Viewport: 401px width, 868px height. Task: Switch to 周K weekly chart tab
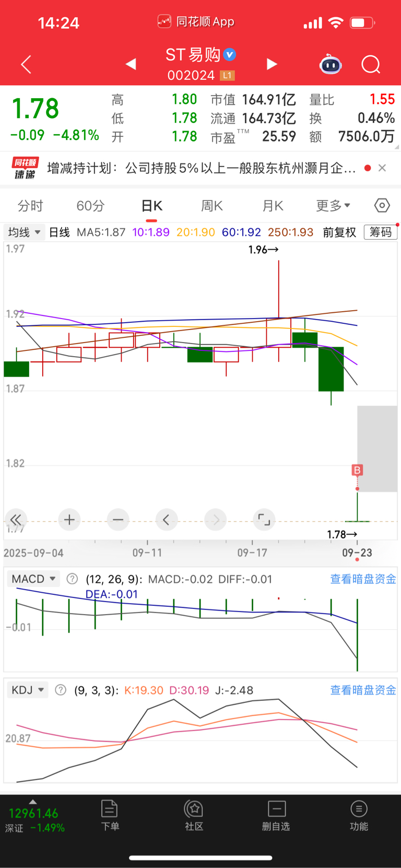[x=212, y=206]
